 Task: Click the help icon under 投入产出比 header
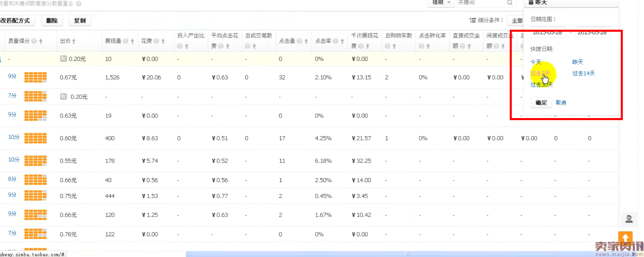pyautogui.click(x=180, y=46)
